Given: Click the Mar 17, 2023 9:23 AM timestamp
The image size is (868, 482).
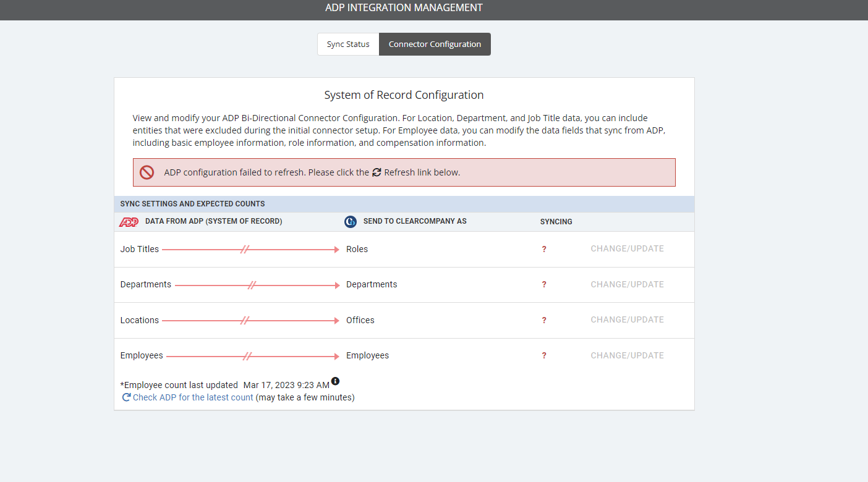Looking at the screenshot, I should [x=286, y=385].
